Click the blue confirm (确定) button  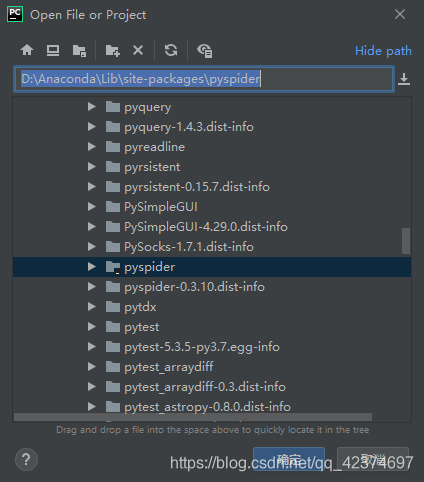(x=289, y=459)
